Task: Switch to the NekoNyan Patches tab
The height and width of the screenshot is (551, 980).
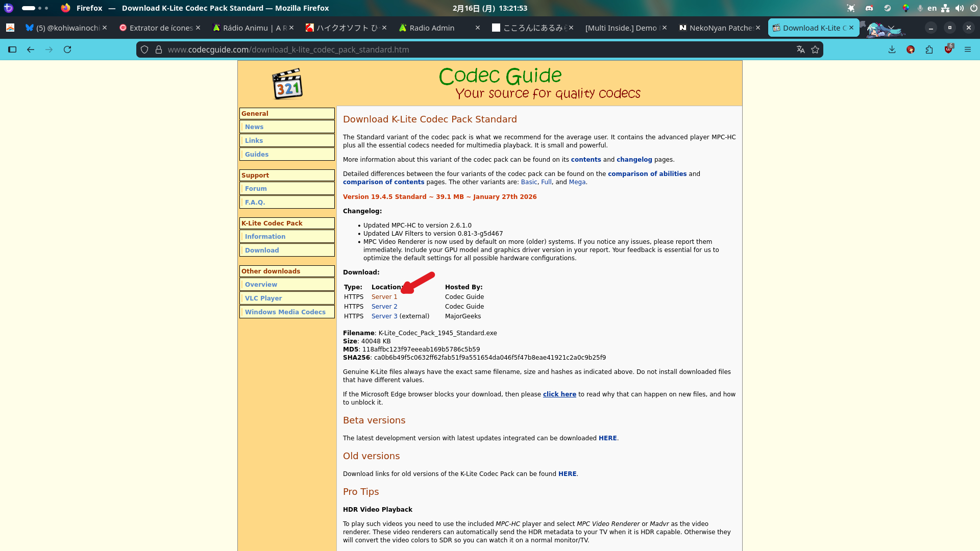Action: (720, 28)
